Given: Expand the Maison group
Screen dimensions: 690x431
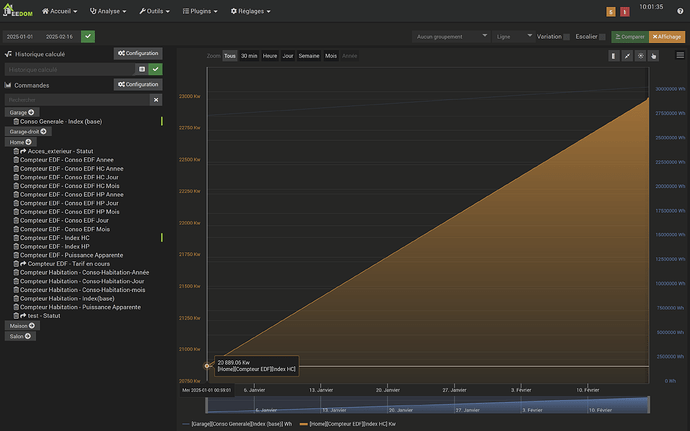Looking at the screenshot, I should [22, 326].
